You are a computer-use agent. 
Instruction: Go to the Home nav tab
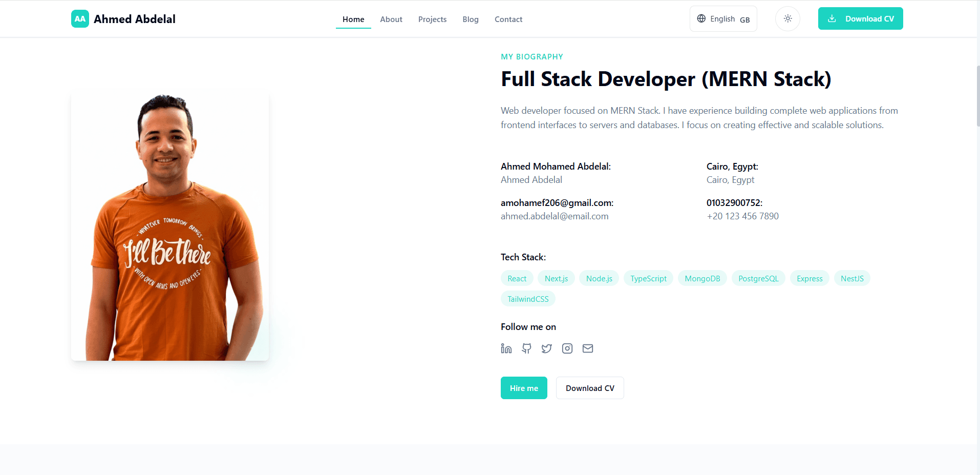(353, 19)
